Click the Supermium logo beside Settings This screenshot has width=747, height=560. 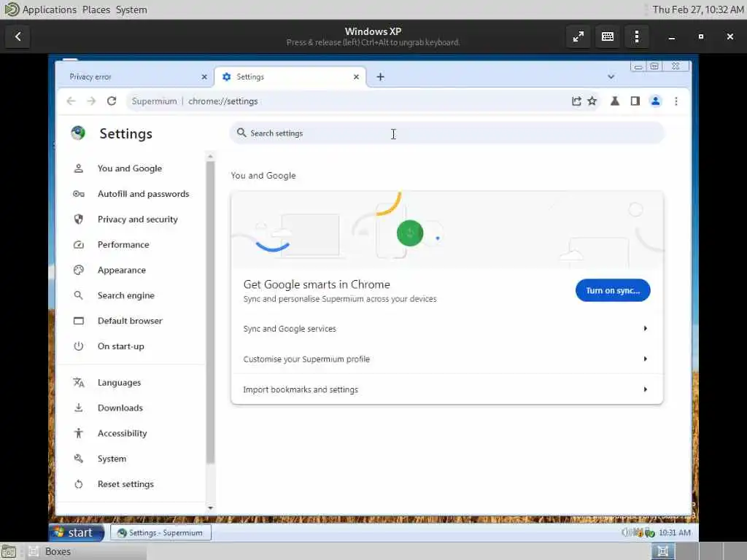78,133
